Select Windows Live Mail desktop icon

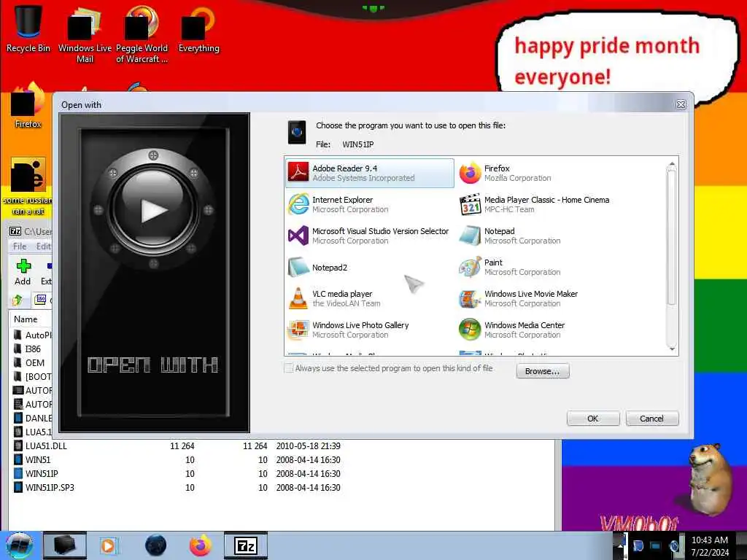85,35
